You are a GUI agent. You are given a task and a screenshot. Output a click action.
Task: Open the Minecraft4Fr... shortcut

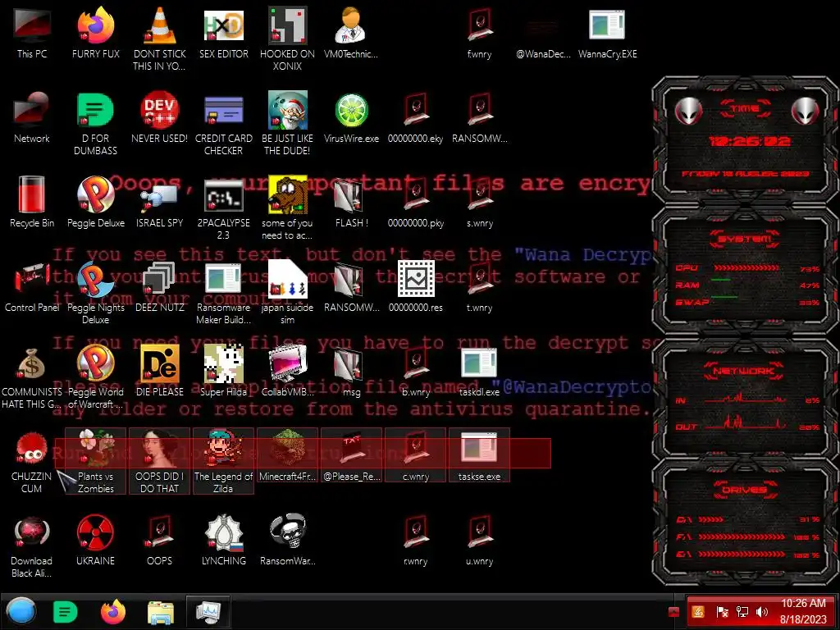287,455
